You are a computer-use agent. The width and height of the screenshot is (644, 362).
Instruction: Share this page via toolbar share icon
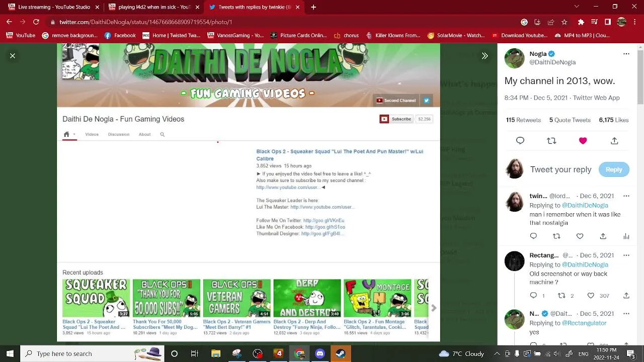coord(551,22)
